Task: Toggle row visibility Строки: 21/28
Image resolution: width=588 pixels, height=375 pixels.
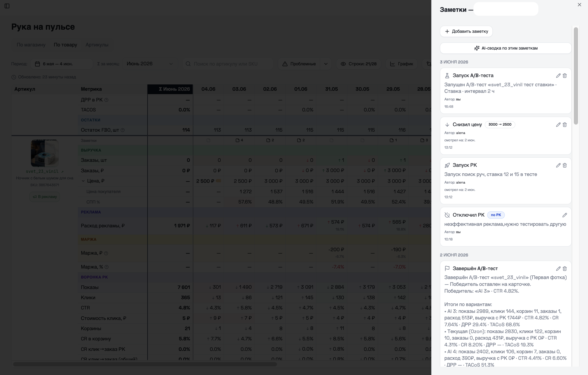Action: (x=359, y=64)
